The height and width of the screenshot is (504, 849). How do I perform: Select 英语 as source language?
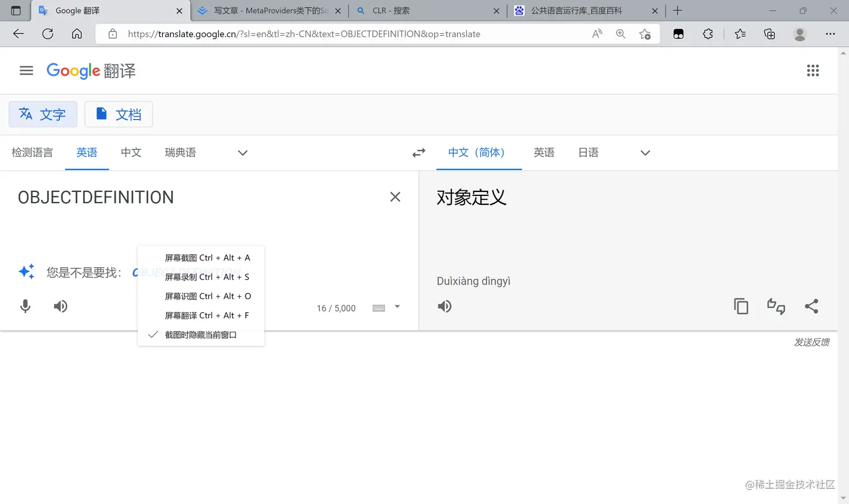(87, 153)
